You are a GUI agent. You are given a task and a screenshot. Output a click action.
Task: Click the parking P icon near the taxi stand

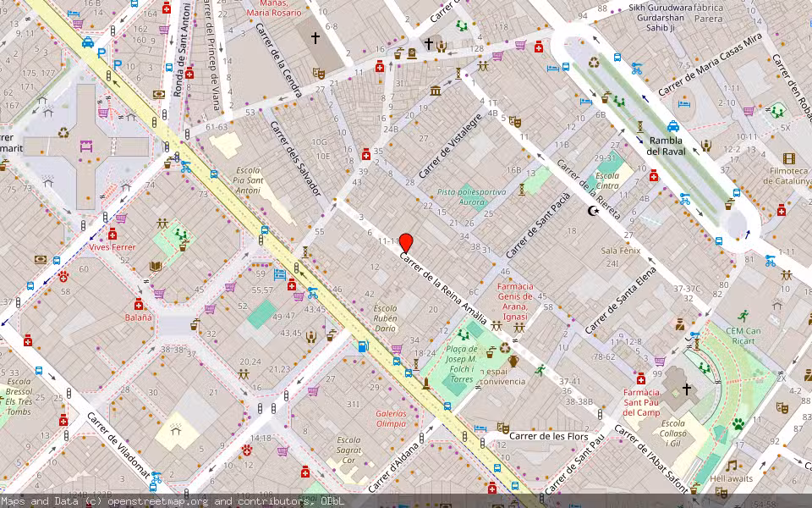tap(101, 52)
